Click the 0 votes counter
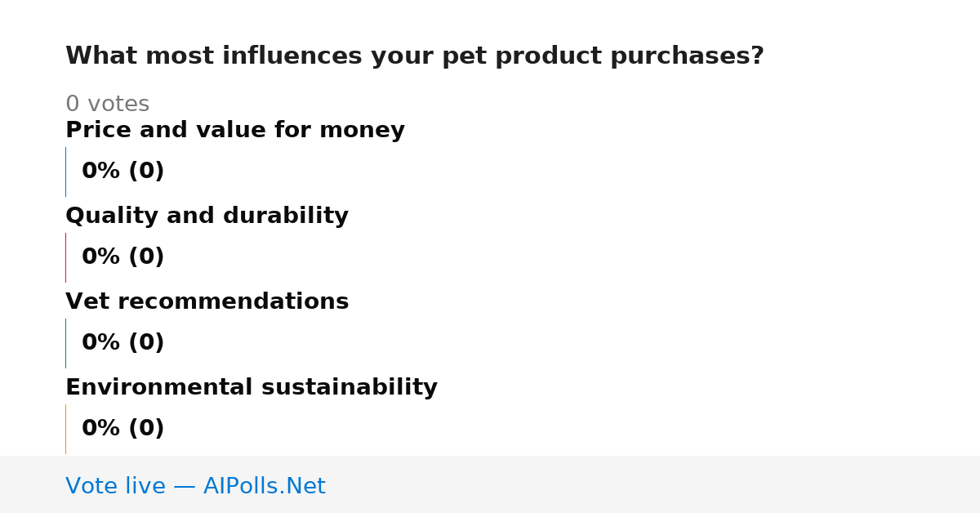980x513 pixels. 107,105
